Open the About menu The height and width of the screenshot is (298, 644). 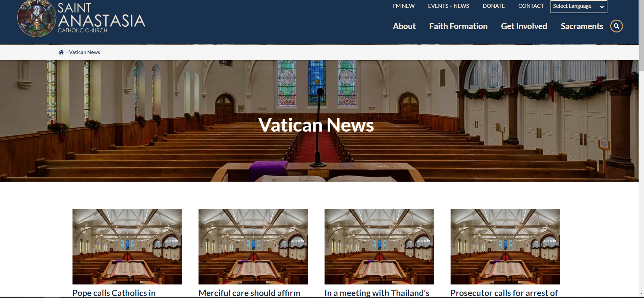(404, 26)
